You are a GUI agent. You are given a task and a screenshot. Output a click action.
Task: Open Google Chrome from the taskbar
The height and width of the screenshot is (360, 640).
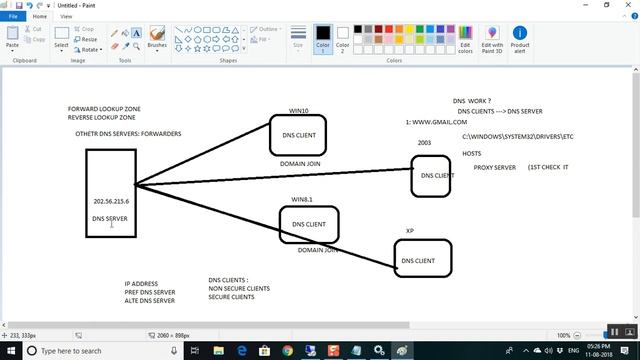[x=288, y=351]
